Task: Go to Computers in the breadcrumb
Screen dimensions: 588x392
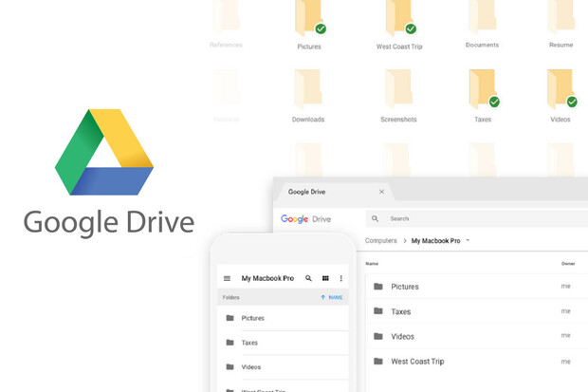Action: click(x=381, y=241)
